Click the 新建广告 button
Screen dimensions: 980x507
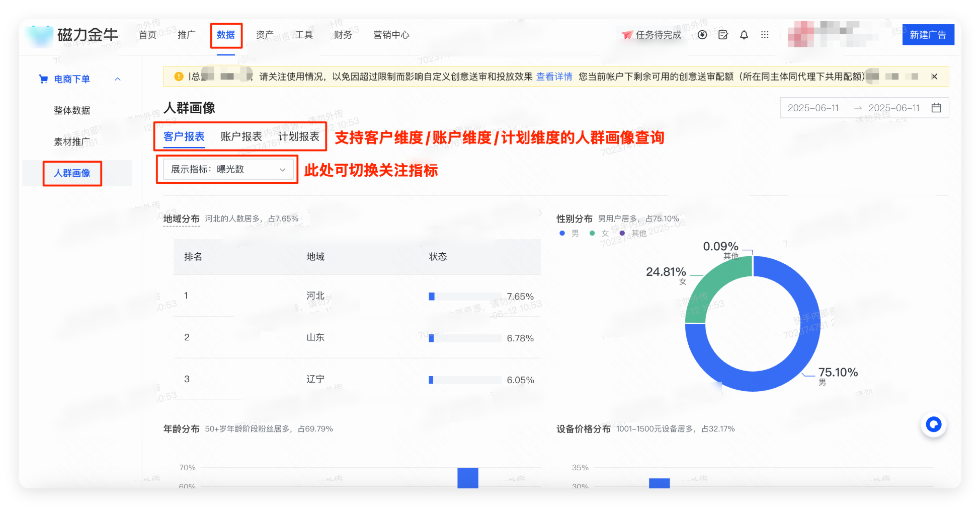(x=928, y=35)
